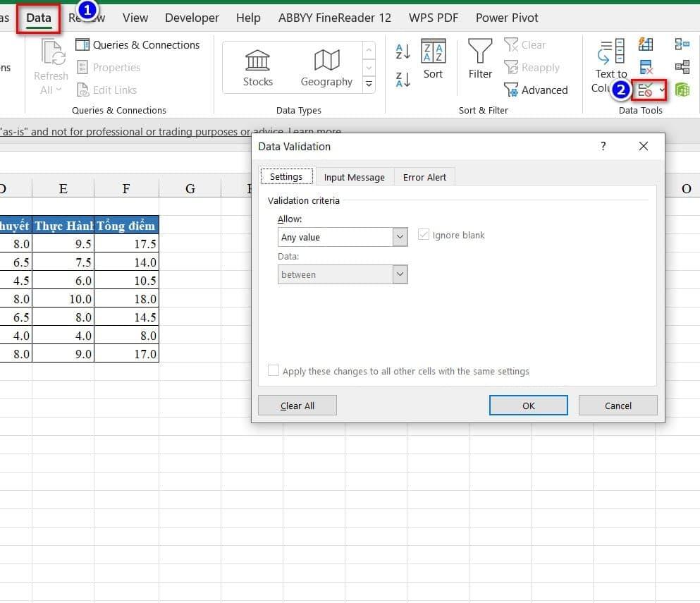
Task: Switch to the Error Alert tab
Action: (x=424, y=177)
